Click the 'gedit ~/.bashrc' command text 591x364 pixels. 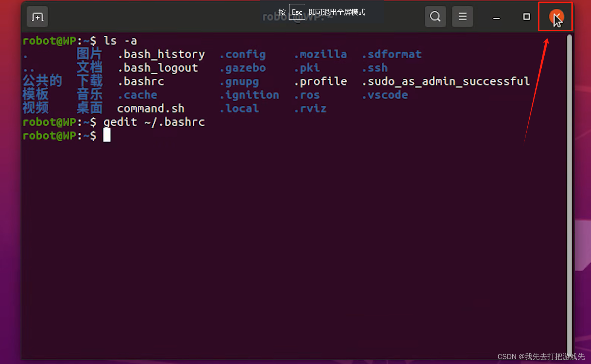(154, 122)
